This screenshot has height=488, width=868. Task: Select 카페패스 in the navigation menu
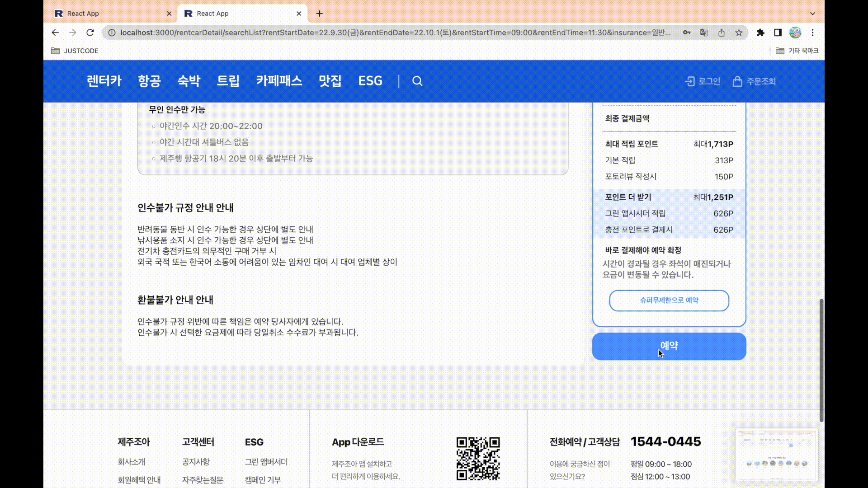coord(279,81)
